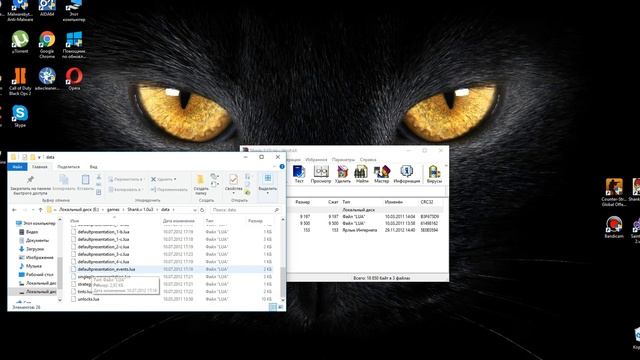Click the Тест icon in WinRAR toolbar

point(299,174)
